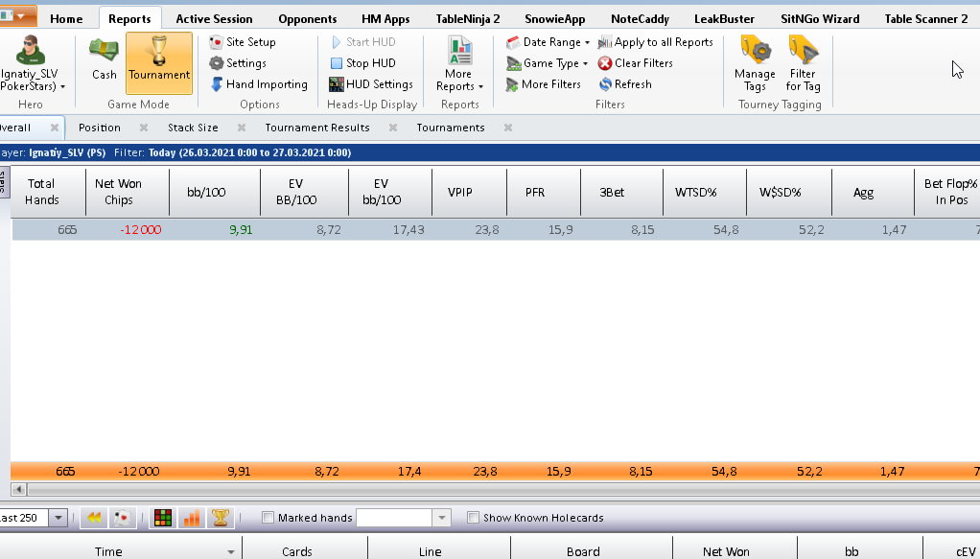Select the Tournament Results report tab

click(317, 128)
